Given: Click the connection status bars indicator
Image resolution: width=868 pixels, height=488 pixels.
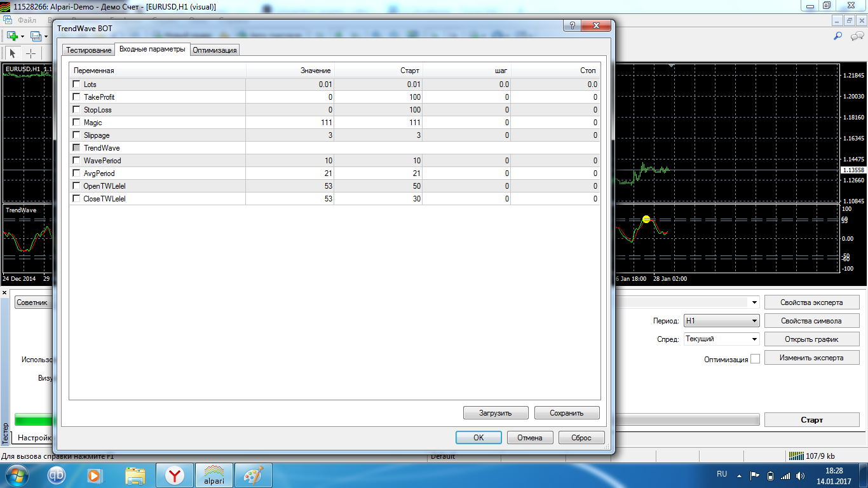Looking at the screenshot, I should [796, 456].
